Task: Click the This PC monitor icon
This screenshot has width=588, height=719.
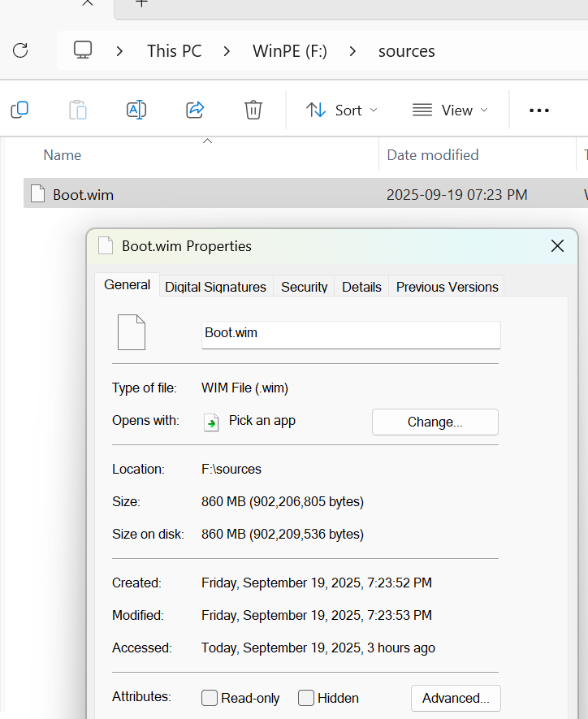Action: tap(82, 50)
